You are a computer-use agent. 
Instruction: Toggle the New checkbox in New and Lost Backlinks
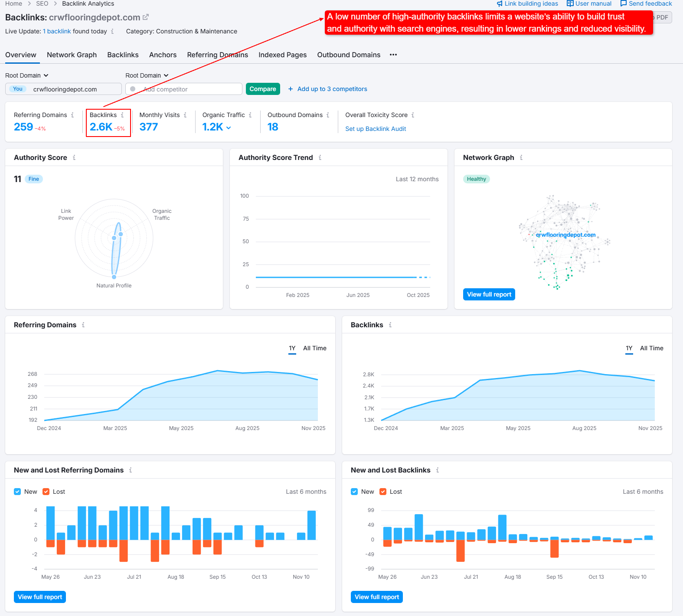tap(354, 492)
